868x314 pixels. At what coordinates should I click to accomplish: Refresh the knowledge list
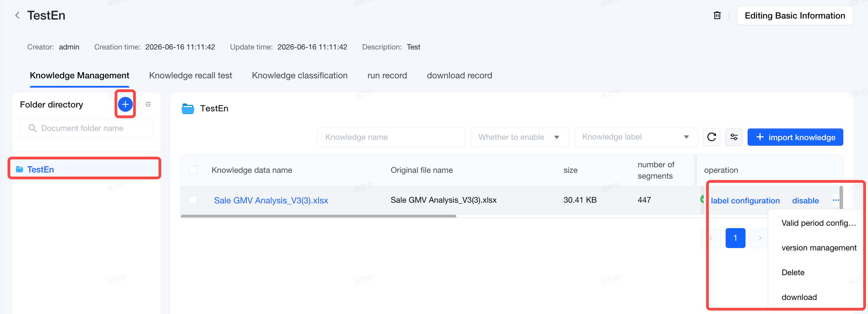pyautogui.click(x=712, y=137)
